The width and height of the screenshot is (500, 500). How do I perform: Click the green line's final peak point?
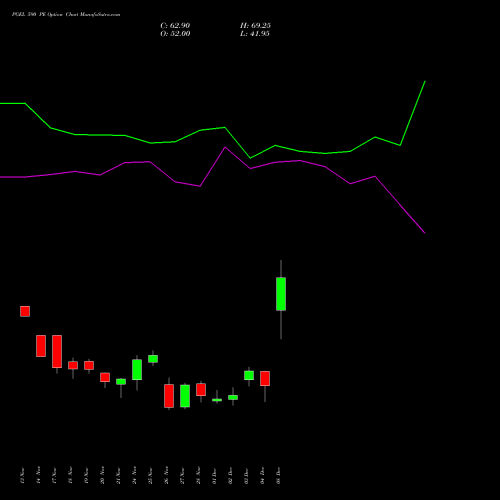tap(425, 81)
